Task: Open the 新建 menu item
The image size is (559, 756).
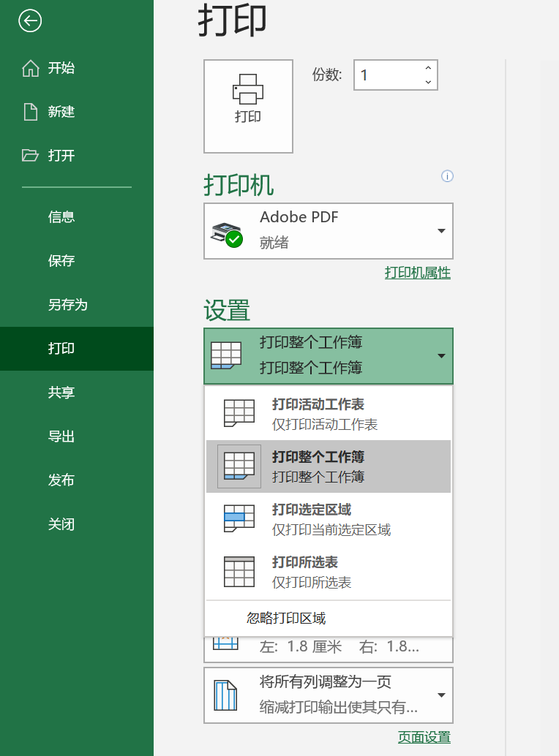Action: tap(77, 112)
